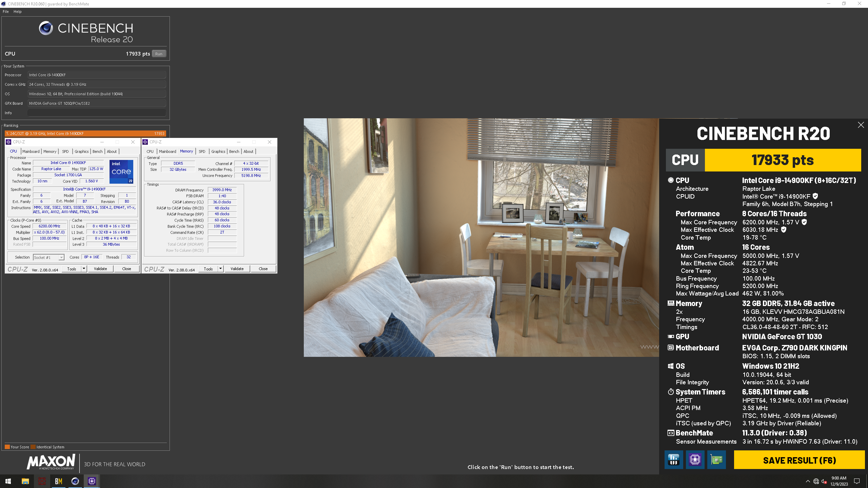Select Mainboard tab in left CPU-Z window
The width and height of the screenshot is (868, 488).
click(x=31, y=151)
